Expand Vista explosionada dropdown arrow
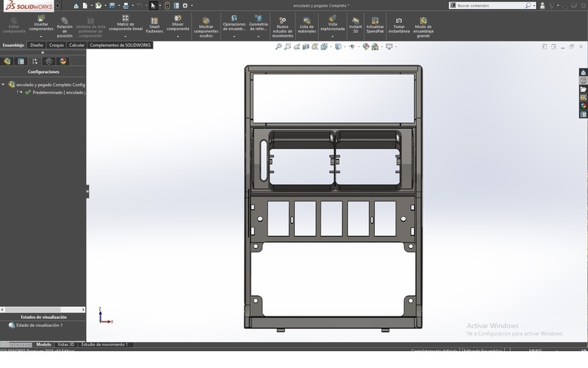The width and height of the screenshot is (588, 368). [333, 35]
